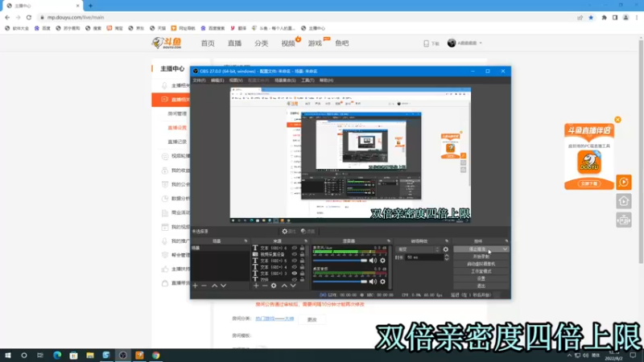Pop out the 转场特效 transitions dock
This screenshot has width=644, height=362.
[x=447, y=241]
